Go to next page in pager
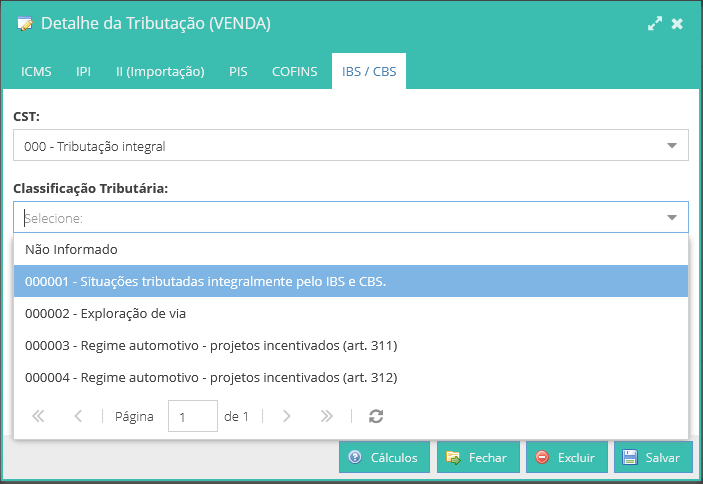The width and height of the screenshot is (703, 484). pos(287,416)
